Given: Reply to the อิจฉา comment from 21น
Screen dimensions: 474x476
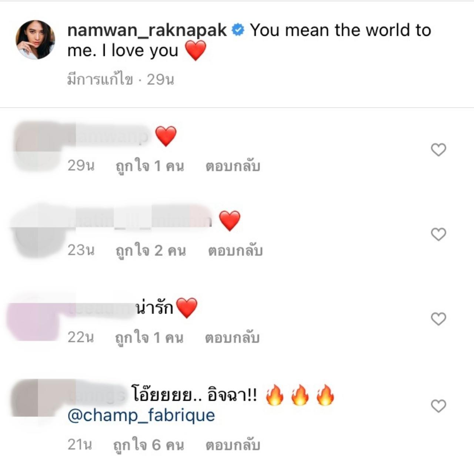Looking at the screenshot, I should pos(233,445).
